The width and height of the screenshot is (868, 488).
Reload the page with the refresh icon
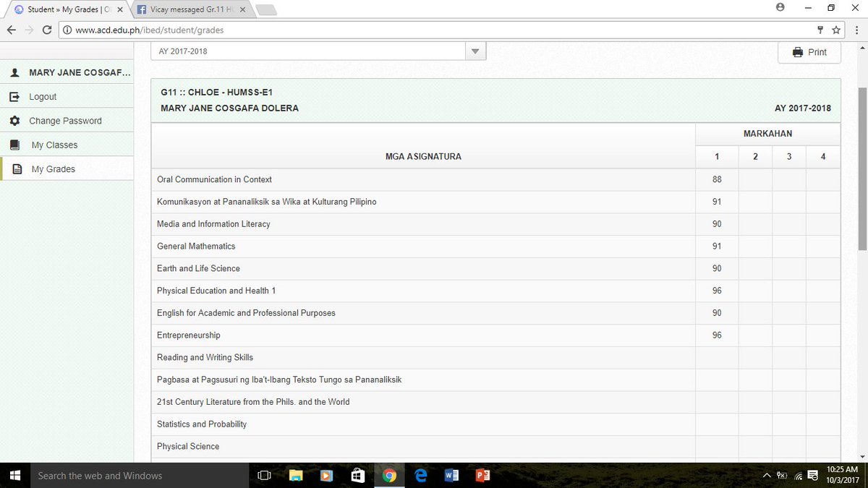click(x=47, y=30)
